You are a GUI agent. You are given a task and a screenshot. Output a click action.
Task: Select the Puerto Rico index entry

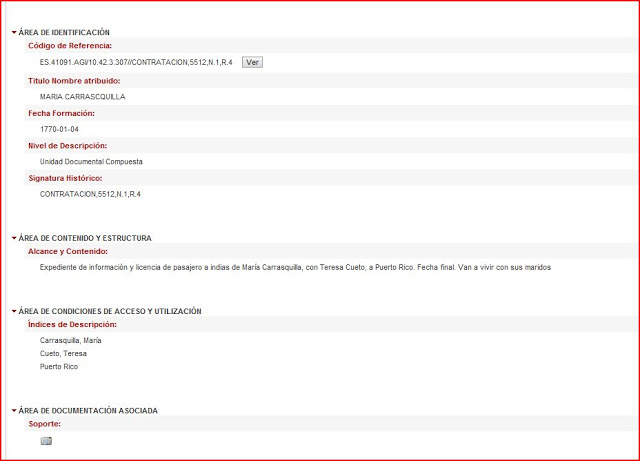pyautogui.click(x=59, y=367)
